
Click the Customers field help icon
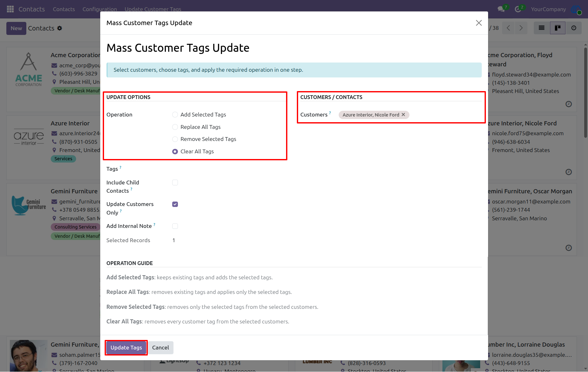[x=330, y=113]
